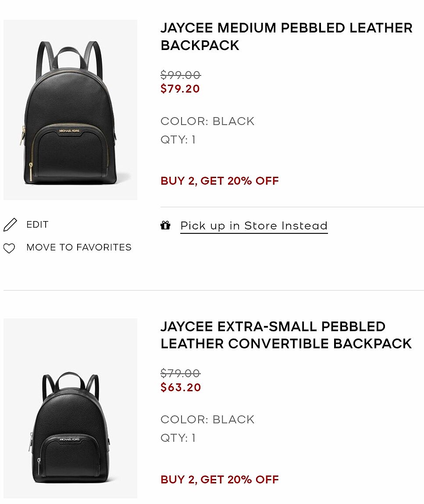Click the gift icon beside pickup link

coord(165,225)
